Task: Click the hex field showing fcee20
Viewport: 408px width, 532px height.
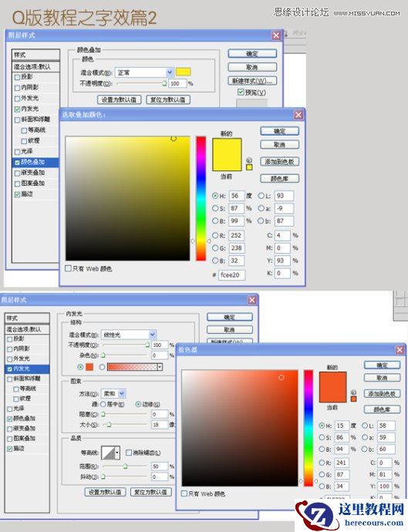Action: pyautogui.click(x=232, y=274)
